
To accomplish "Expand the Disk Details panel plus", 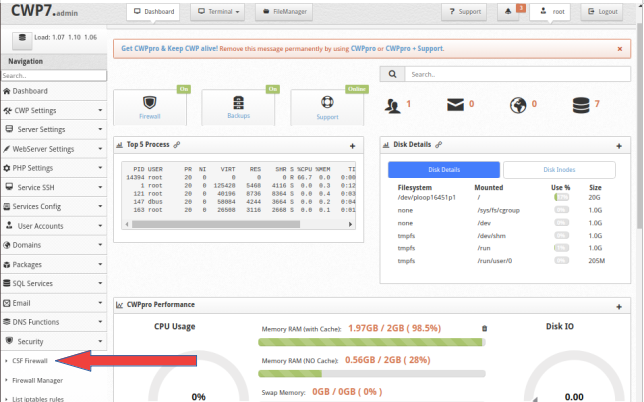I will pos(619,146).
